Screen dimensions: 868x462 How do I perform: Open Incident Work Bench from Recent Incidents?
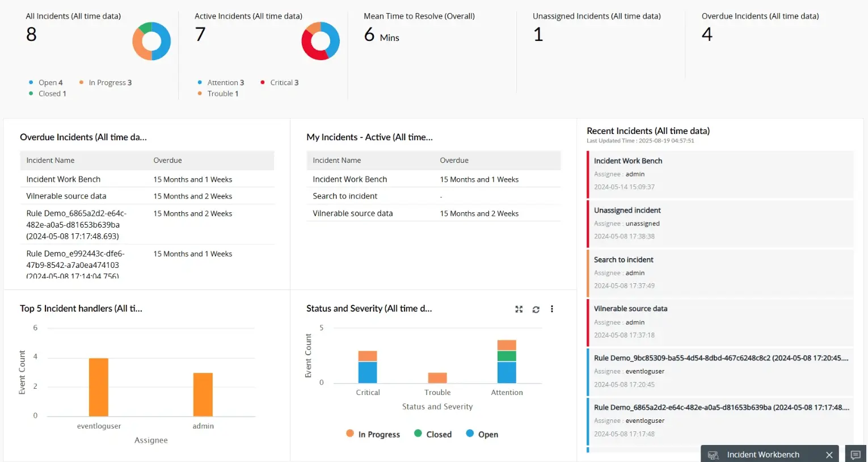(627, 161)
